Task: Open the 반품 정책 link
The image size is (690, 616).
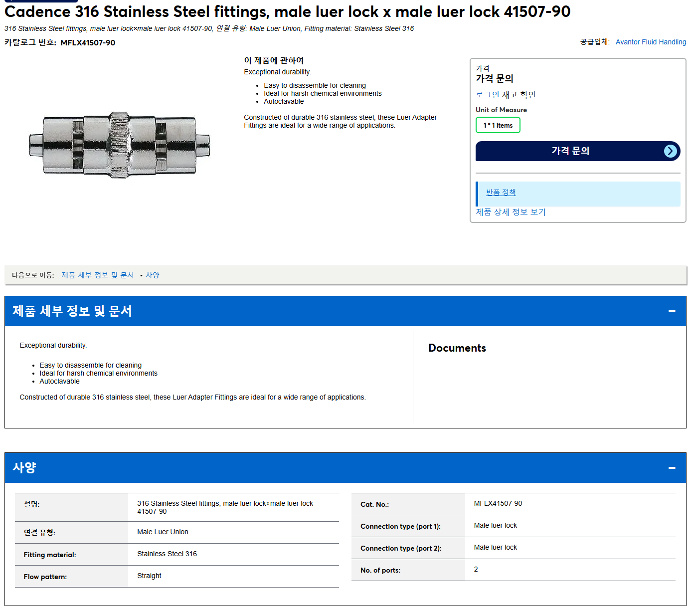Action: pos(501,193)
